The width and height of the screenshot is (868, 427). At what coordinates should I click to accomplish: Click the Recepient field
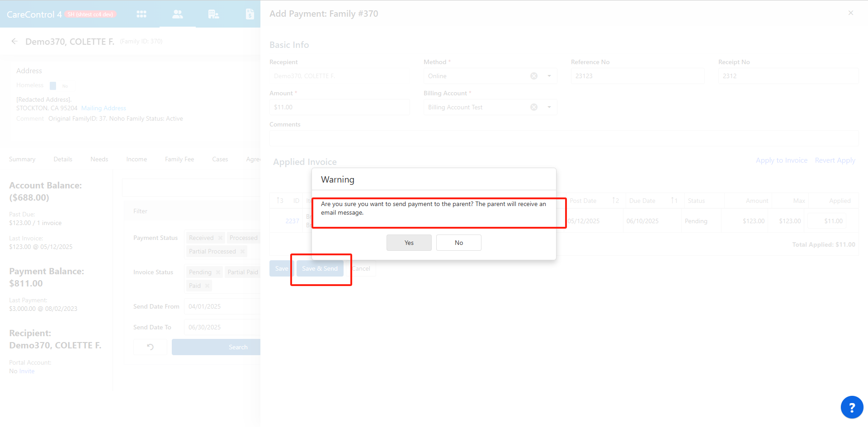click(340, 76)
